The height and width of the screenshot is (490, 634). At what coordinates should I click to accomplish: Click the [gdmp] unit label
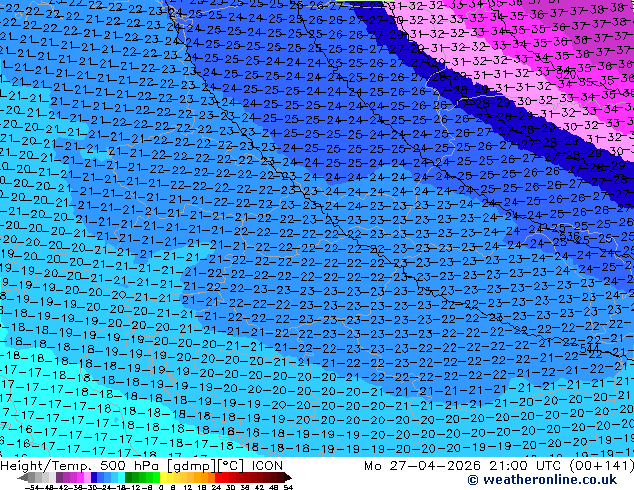(191, 466)
